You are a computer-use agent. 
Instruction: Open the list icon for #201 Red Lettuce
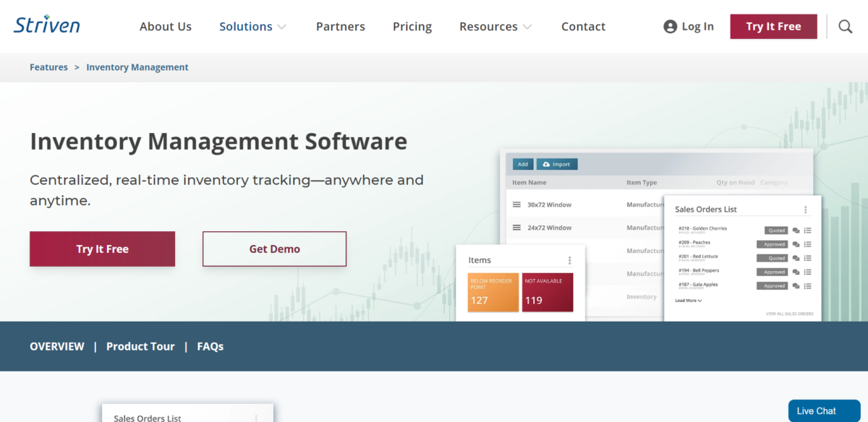pyautogui.click(x=808, y=258)
